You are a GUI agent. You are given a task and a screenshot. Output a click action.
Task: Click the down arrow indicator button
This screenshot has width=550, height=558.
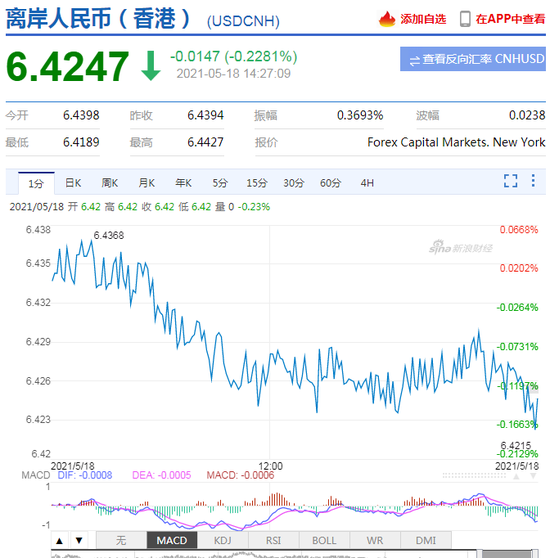[x=79, y=541]
